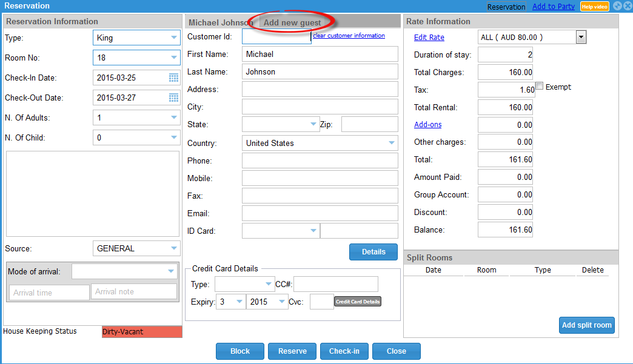Click the Dirty-Vacant housekeeping status box
This screenshot has height=364, width=633.
click(142, 332)
